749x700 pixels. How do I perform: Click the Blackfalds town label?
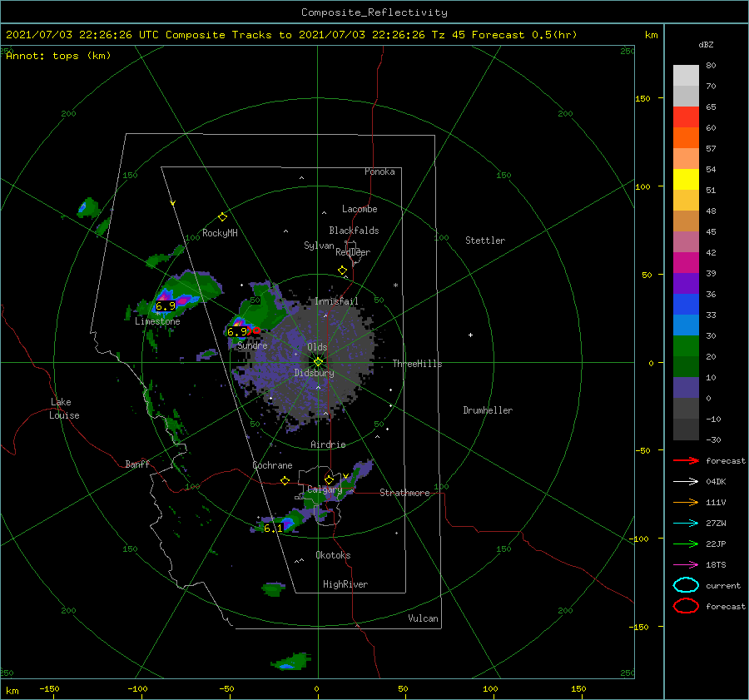point(354,231)
